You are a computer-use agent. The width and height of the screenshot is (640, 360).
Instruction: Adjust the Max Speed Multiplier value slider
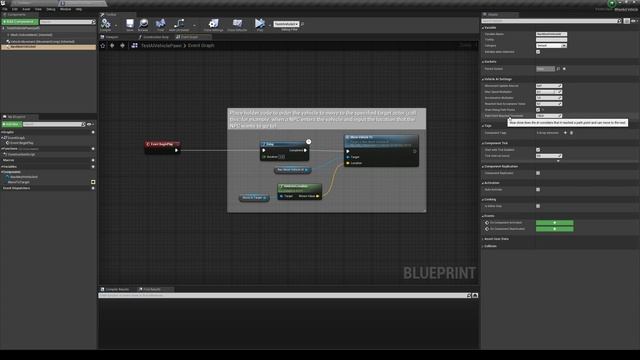(549, 92)
